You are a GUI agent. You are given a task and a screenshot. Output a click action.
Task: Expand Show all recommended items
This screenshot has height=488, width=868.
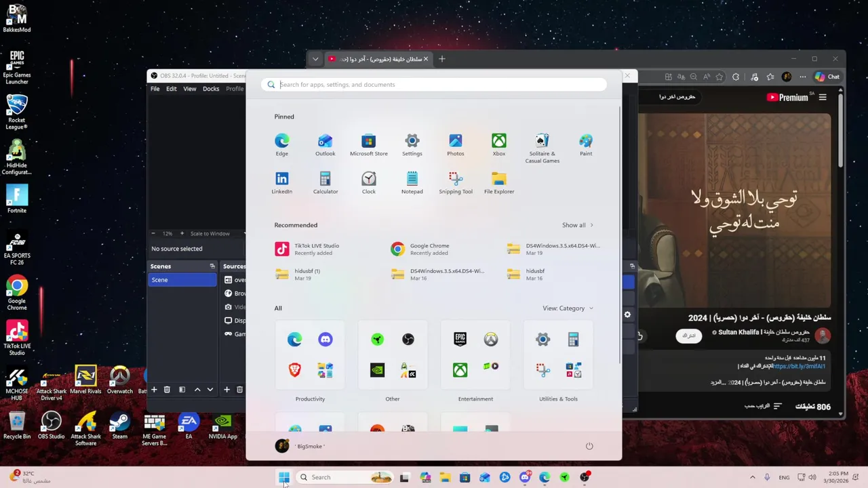click(578, 225)
